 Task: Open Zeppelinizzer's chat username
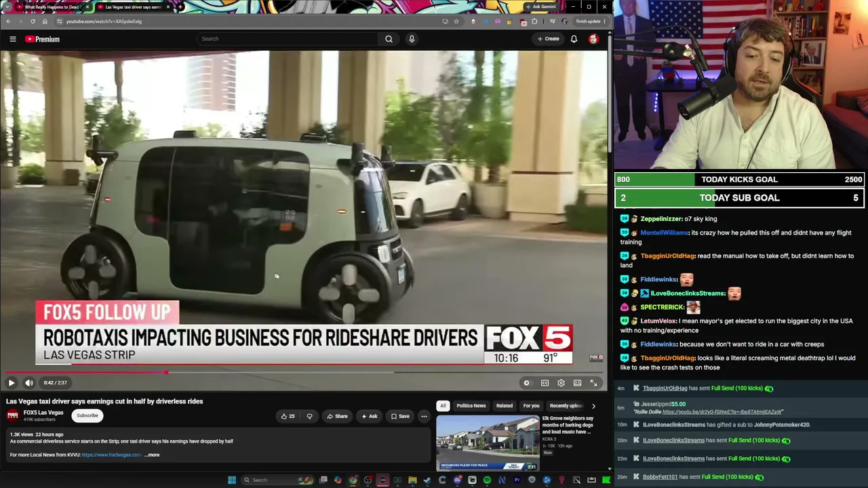[x=661, y=219]
